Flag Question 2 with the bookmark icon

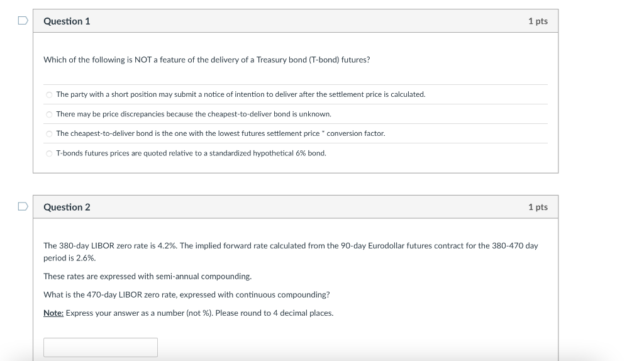(23, 206)
